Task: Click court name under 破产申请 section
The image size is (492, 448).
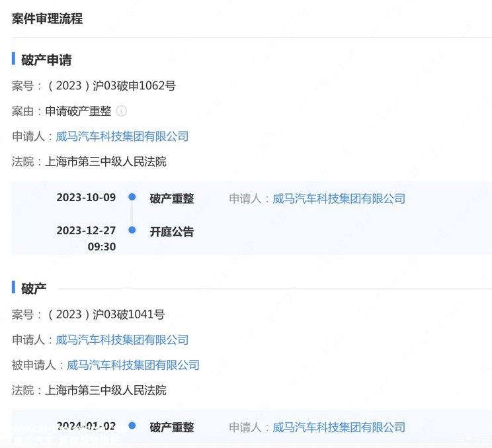Action: click(106, 161)
